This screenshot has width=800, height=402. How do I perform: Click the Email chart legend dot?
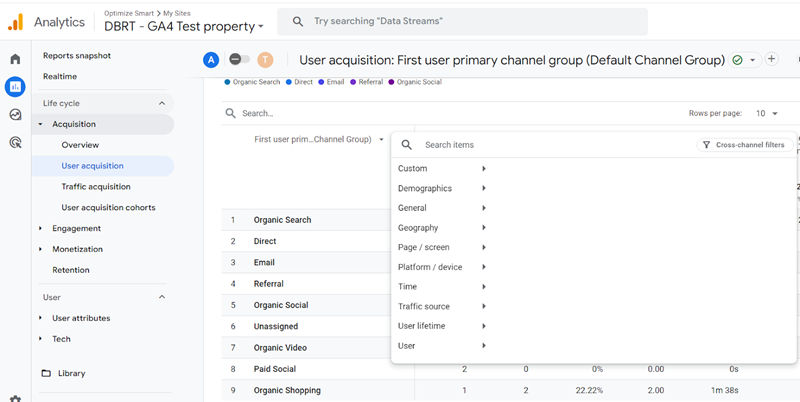[321, 82]
